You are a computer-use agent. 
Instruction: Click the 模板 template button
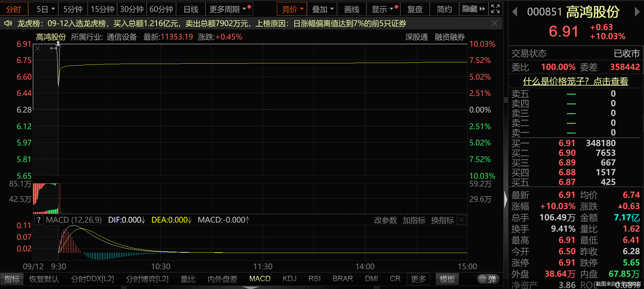pos(447,279)
